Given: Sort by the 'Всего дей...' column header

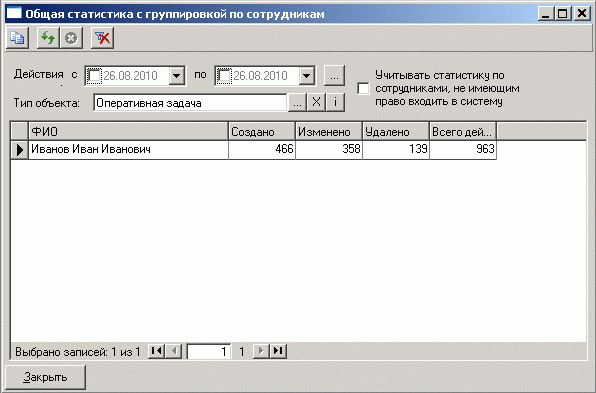Looking at the screenshot, I should [463, 132].
